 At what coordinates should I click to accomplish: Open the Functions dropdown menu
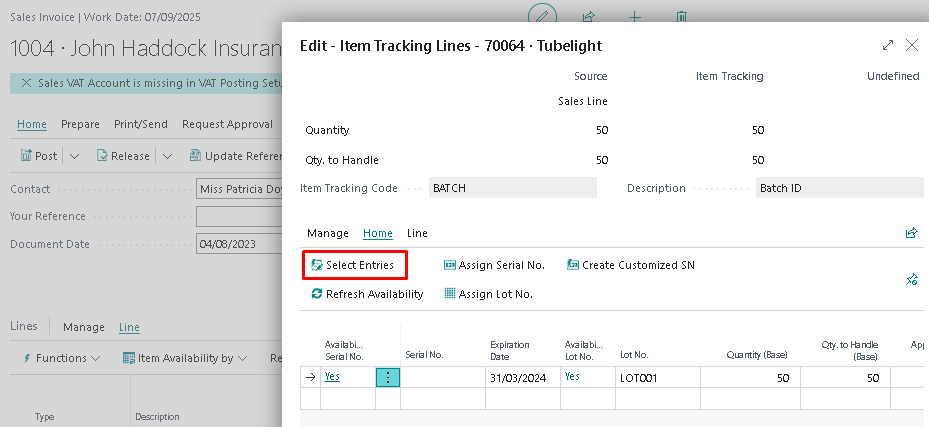tap(61, 358)
